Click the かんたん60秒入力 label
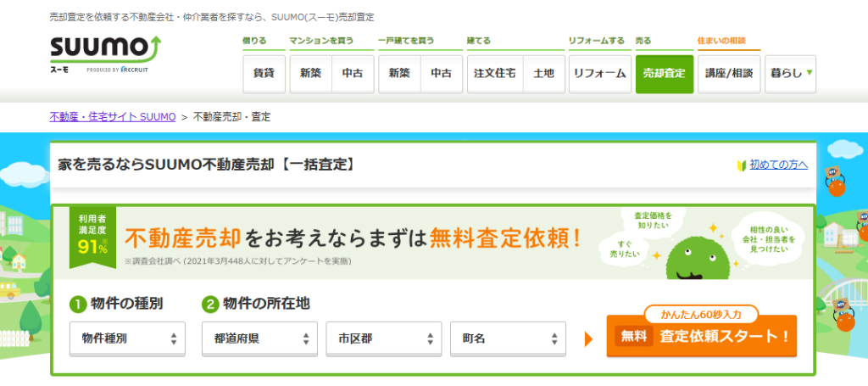This screenshot has height=386, width=868. (701, 315)
